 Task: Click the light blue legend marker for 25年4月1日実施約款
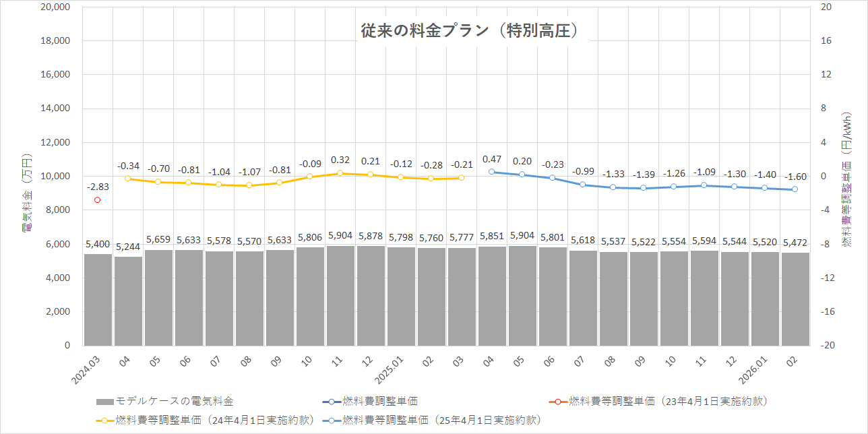332,419
